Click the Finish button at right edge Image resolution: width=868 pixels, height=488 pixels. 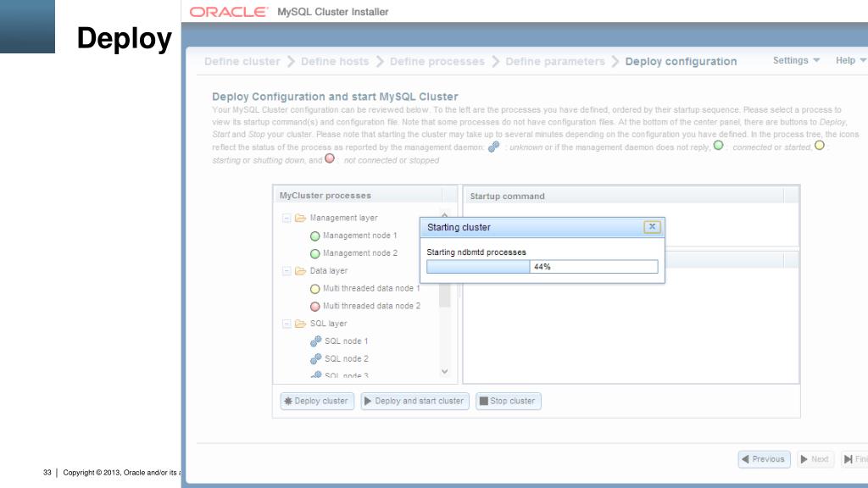click(854, 459)
